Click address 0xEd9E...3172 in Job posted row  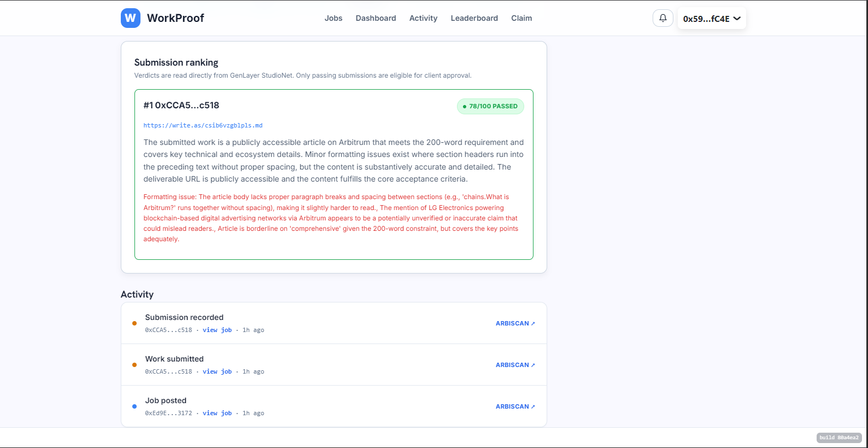(168, 413)
